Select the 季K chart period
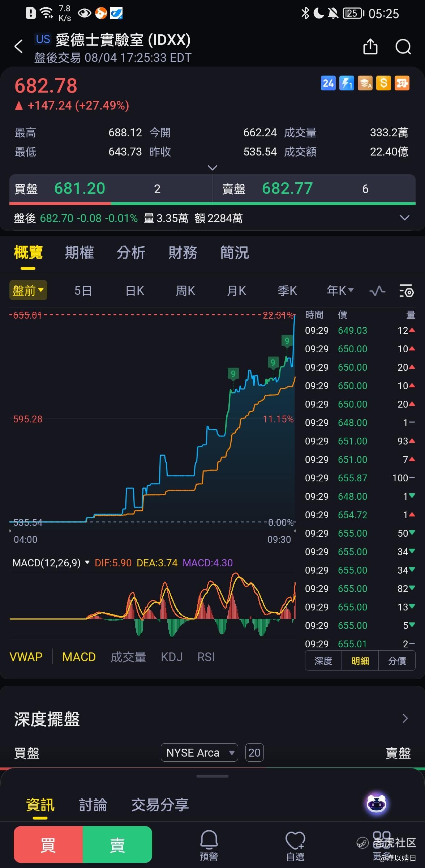425x868 pixels. tap(287, 290)
